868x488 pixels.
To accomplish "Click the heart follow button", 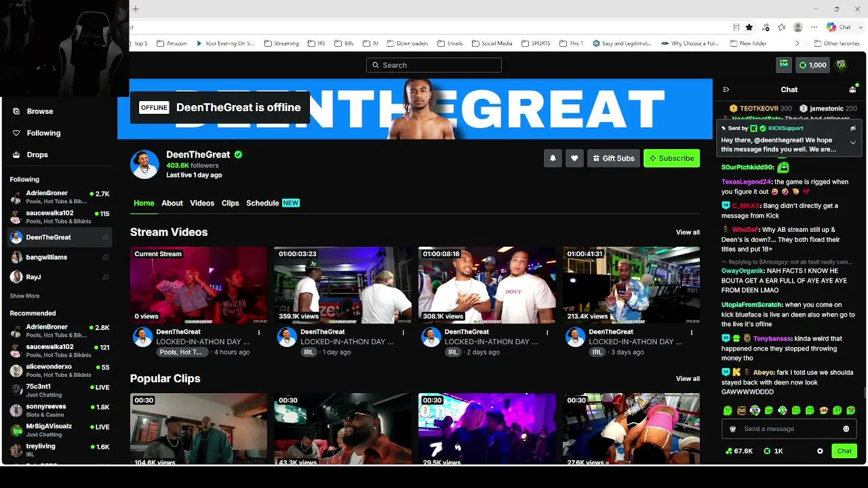I will (x=574, y=158).
